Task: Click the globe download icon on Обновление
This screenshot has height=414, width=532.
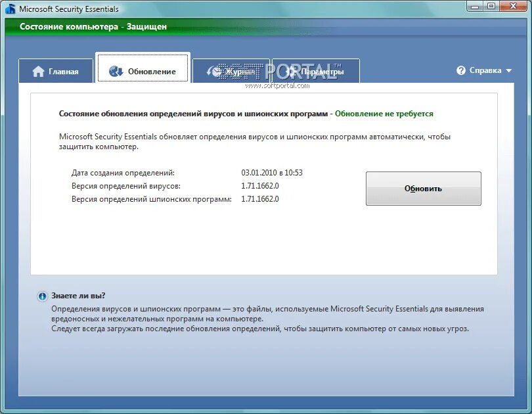Action: tap(116, 71)
